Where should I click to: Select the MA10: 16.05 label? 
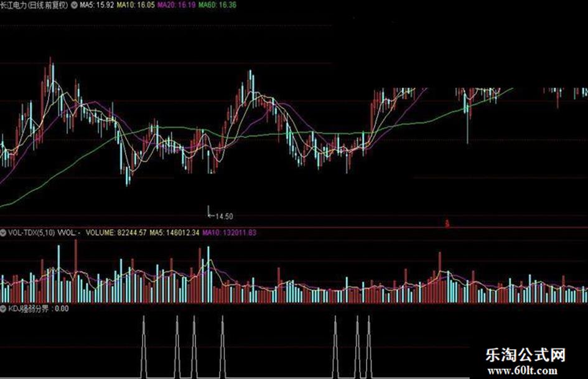(x=136, y=5)
